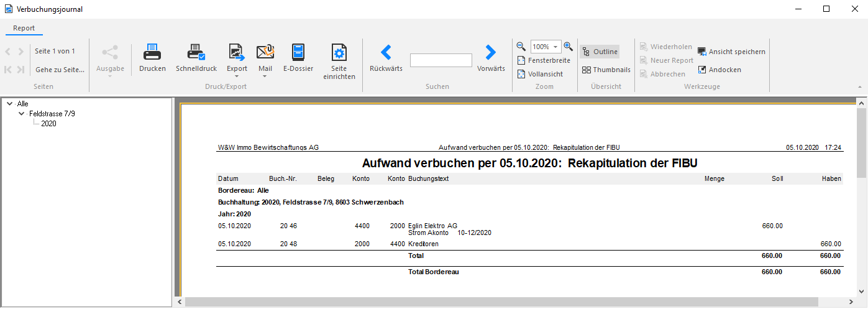Click the greyed Wiederholen button

(x=665, y=47)
